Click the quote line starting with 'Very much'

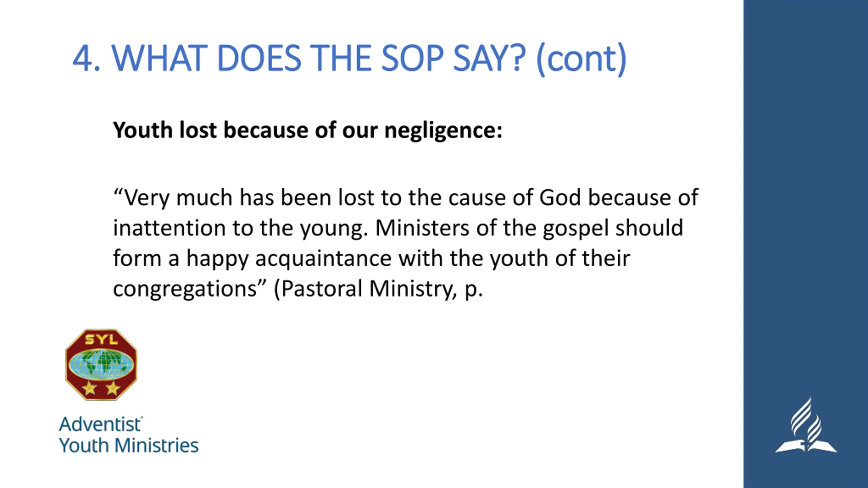tap(406, 198)
